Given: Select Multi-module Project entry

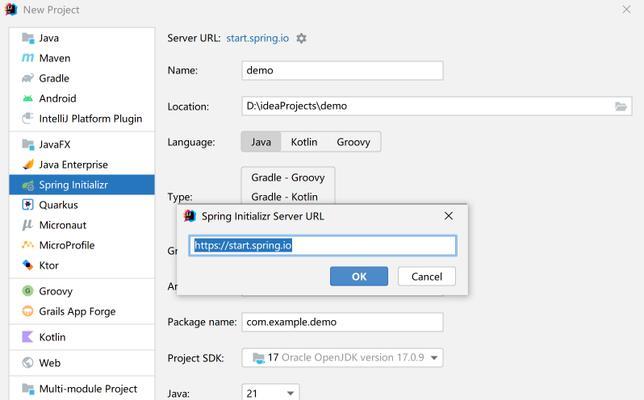Looking at the screenshot, I should (x=82, y=389).
